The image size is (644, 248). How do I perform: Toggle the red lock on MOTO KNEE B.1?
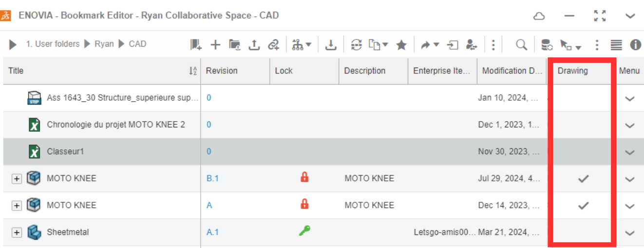pyautogui.click(x=304, y=177)
